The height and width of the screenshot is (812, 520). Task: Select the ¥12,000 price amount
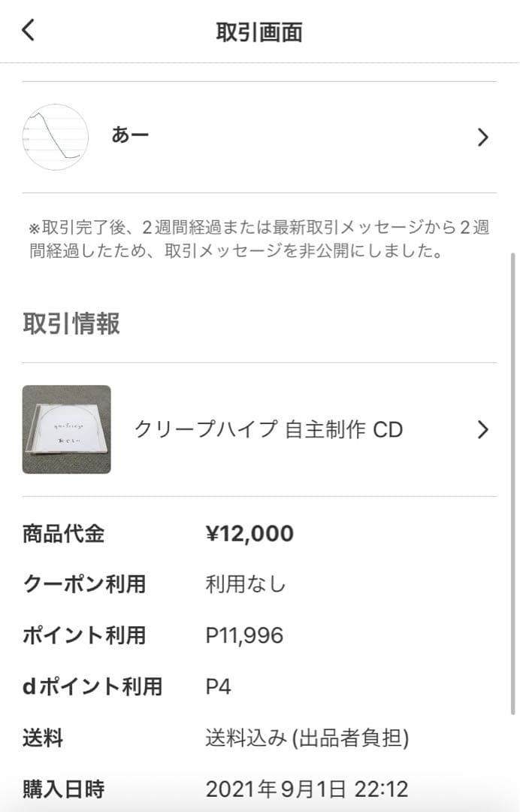250,532
